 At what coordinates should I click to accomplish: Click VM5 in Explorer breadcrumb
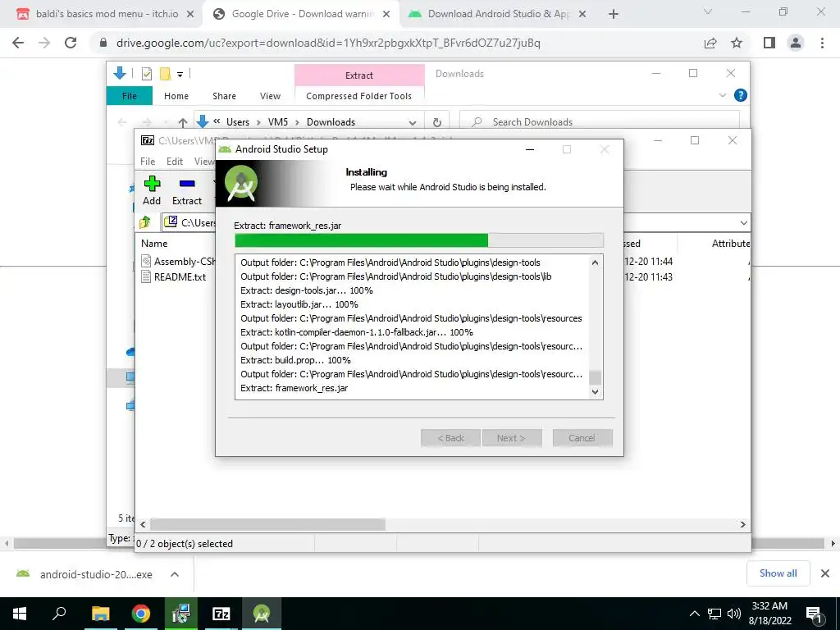point(278,122)
